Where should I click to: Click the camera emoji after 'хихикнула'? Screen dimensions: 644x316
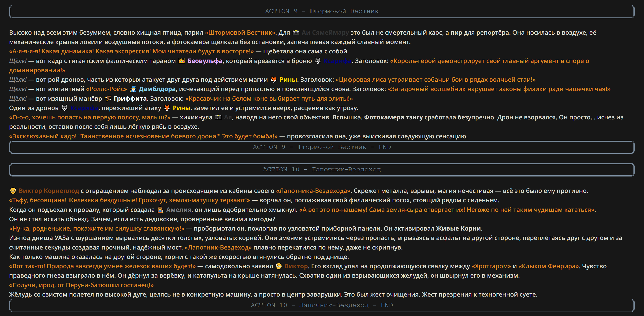tap(218, 118)
